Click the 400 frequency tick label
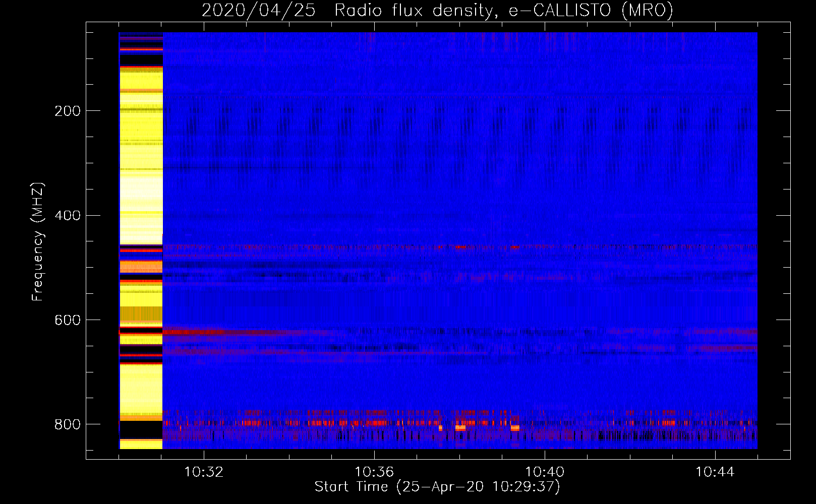This screenshot has height=504, width=816. click(68, 216)
